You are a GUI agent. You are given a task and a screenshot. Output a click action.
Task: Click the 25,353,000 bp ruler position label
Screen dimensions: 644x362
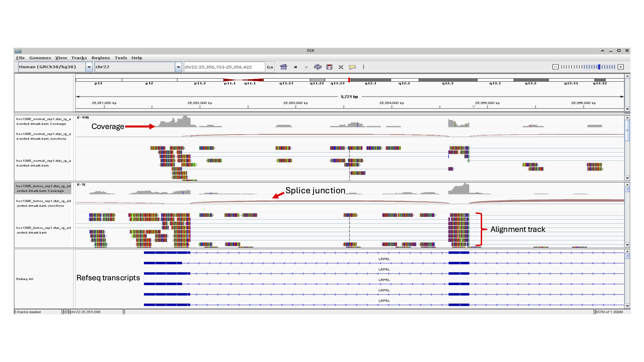(x=296, y=103)
